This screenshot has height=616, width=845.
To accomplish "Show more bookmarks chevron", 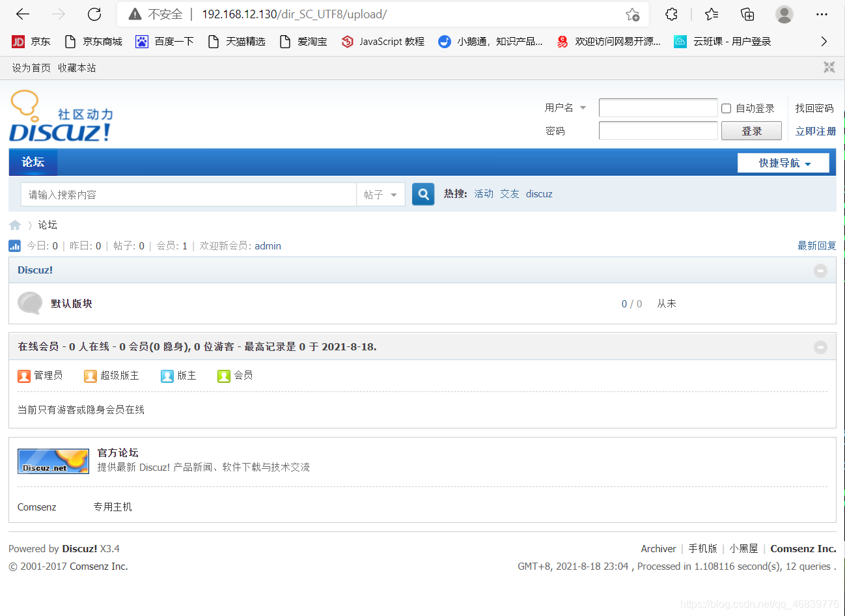I will [824, 42].
